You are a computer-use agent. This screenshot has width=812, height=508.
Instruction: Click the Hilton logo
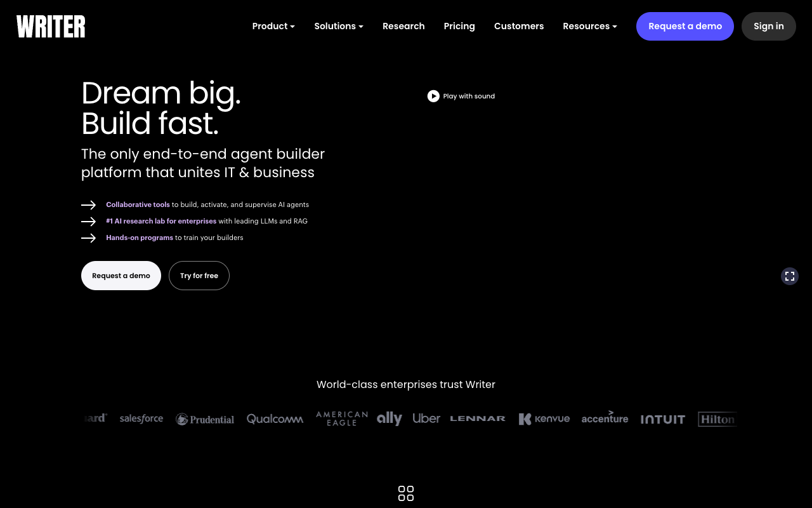point(717,419)
